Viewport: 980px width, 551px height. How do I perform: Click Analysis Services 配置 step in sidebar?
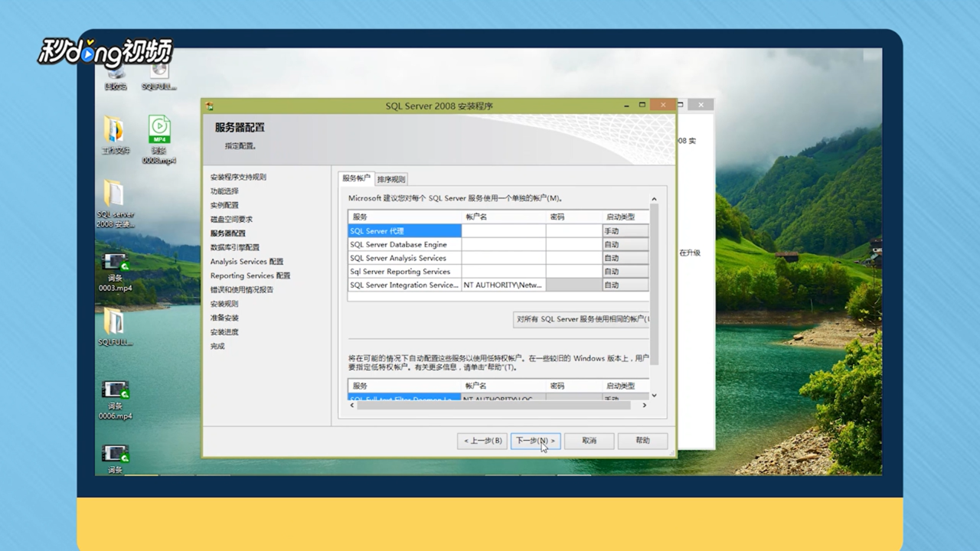(247, 261)
